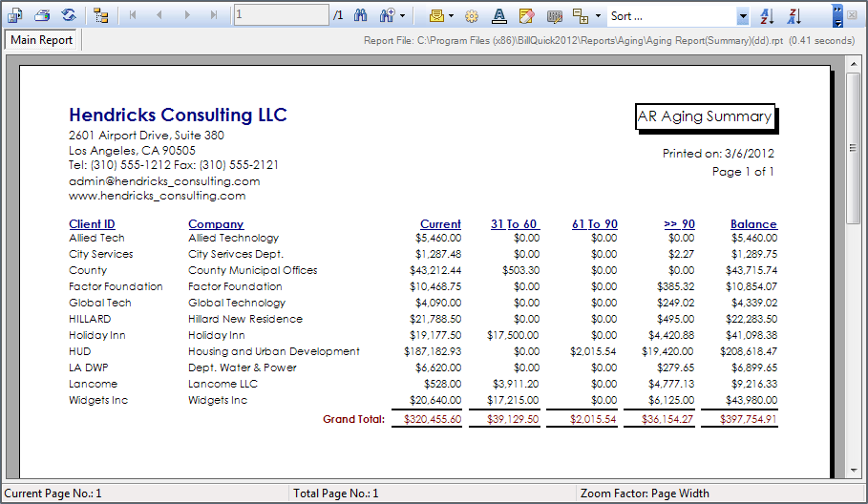Click the Balance column header
Image resolution: width=868 pixels, height=504 pixels.
[x=753, y=224]
